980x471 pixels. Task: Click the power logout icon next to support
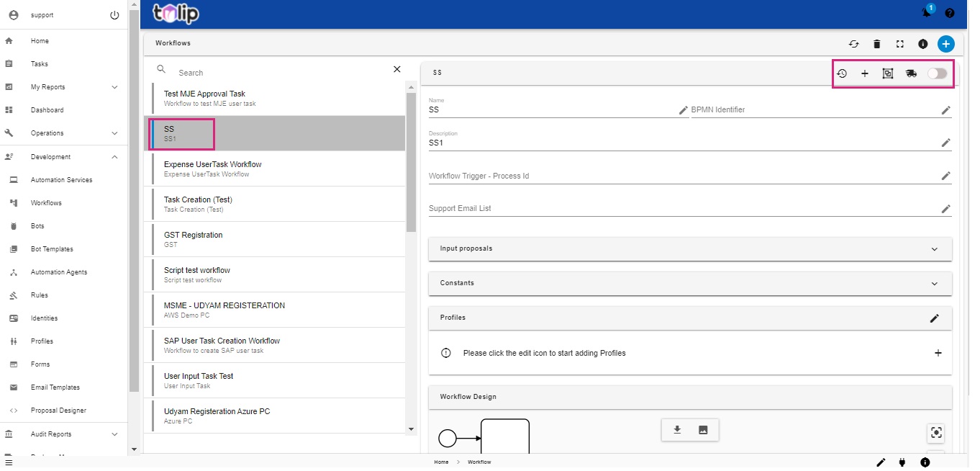pos(114,15)
